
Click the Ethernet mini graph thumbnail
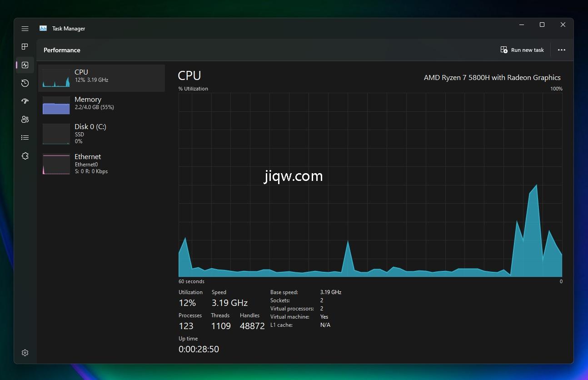tap(56, 164)
